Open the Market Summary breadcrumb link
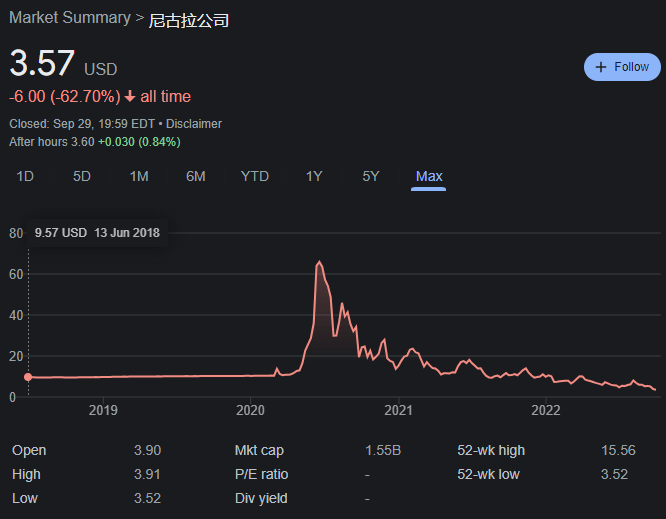Screen dimensions: 666x519 [69, 18]
